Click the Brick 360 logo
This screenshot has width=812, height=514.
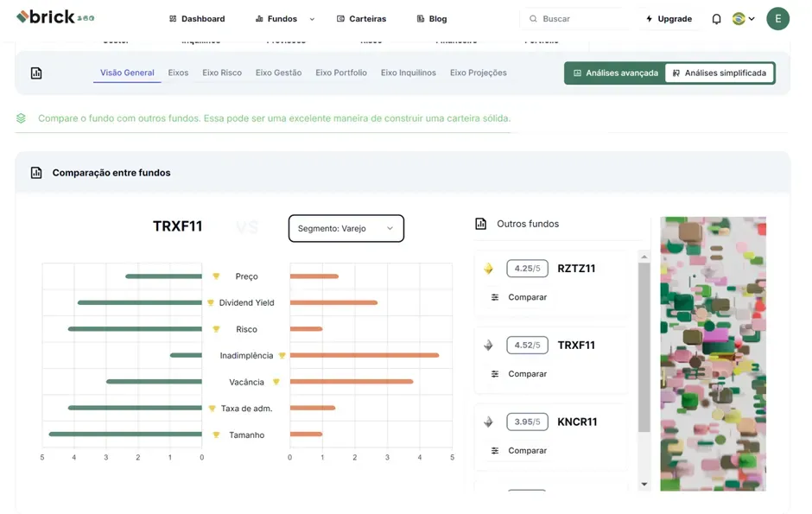pos(55,17)
